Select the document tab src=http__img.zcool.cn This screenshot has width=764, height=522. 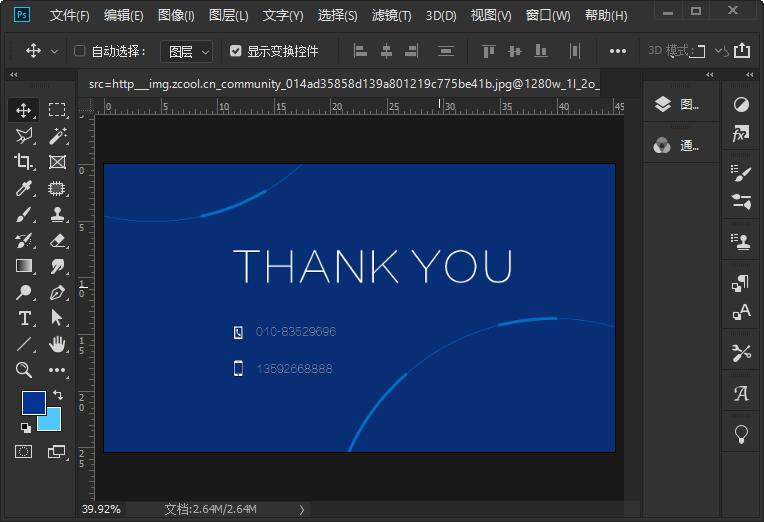pos(344,84)
